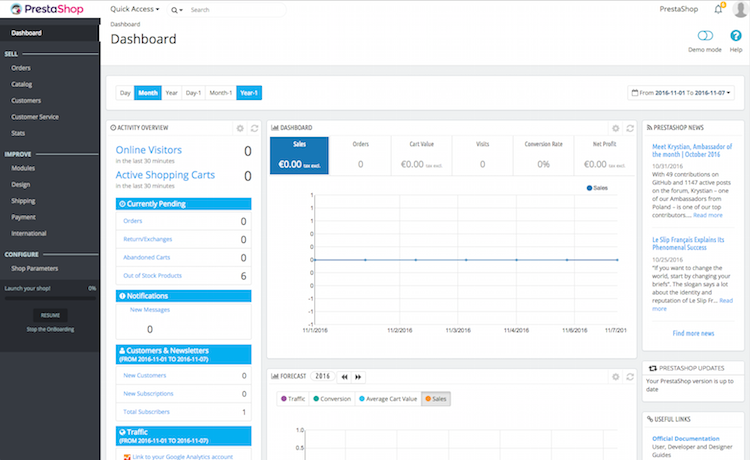Go to next forecast year
Screen dimensions: 750x460
[x=359, y=377]
